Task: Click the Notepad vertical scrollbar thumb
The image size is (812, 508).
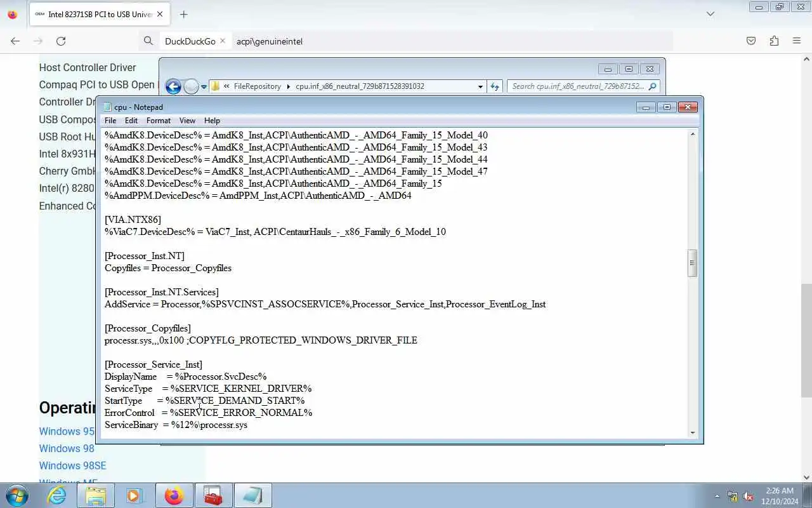Action: coord(692,264)
